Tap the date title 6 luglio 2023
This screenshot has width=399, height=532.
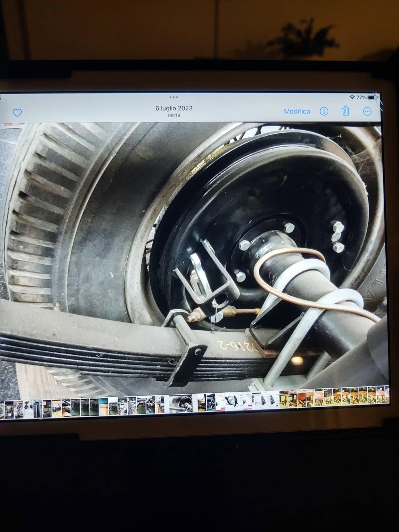tap(174, 108)
